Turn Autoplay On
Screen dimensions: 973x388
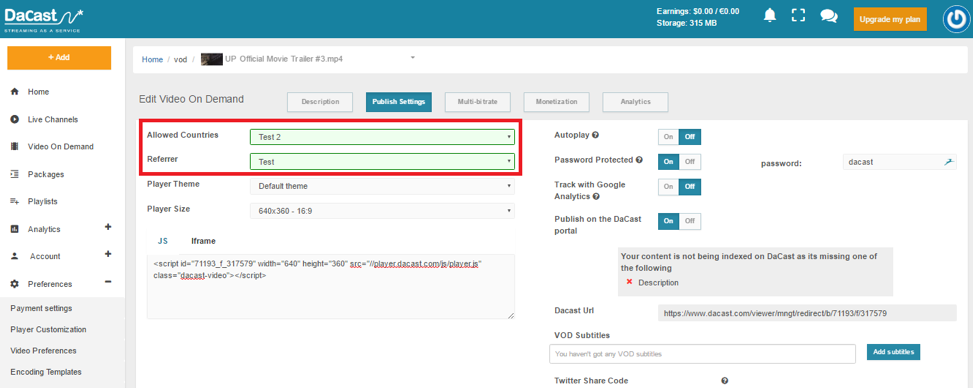coord(668,137)
